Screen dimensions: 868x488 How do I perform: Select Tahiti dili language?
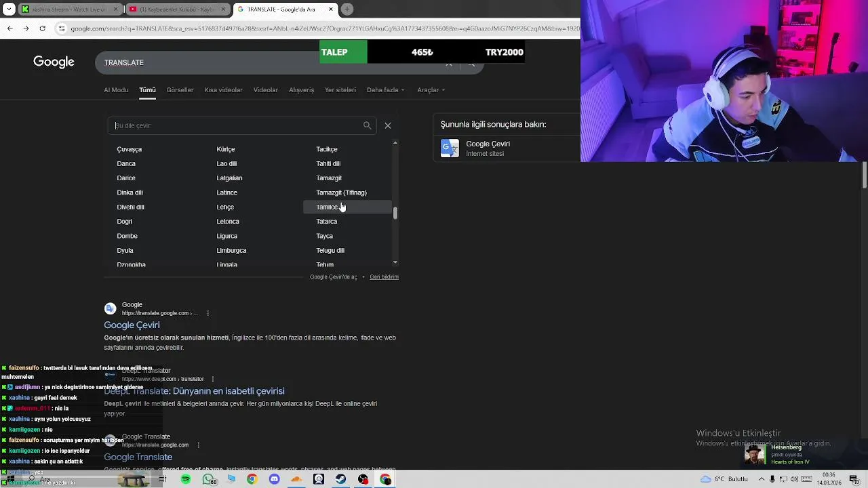[328, 163]
